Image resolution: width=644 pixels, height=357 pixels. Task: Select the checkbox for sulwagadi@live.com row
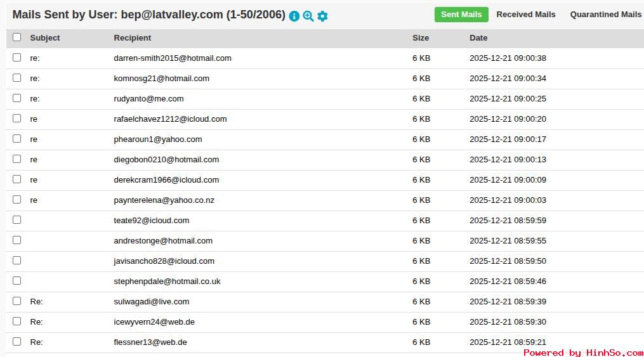17,301
